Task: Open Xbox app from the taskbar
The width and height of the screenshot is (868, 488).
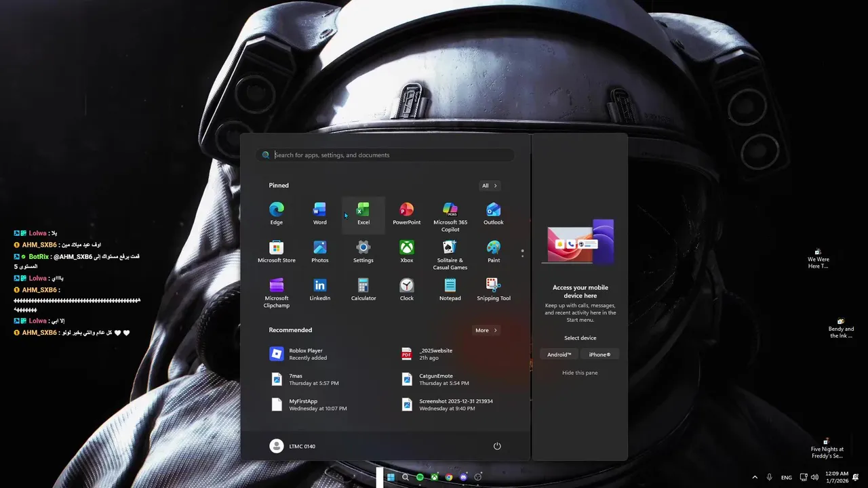Action: (x=434, y=477)
